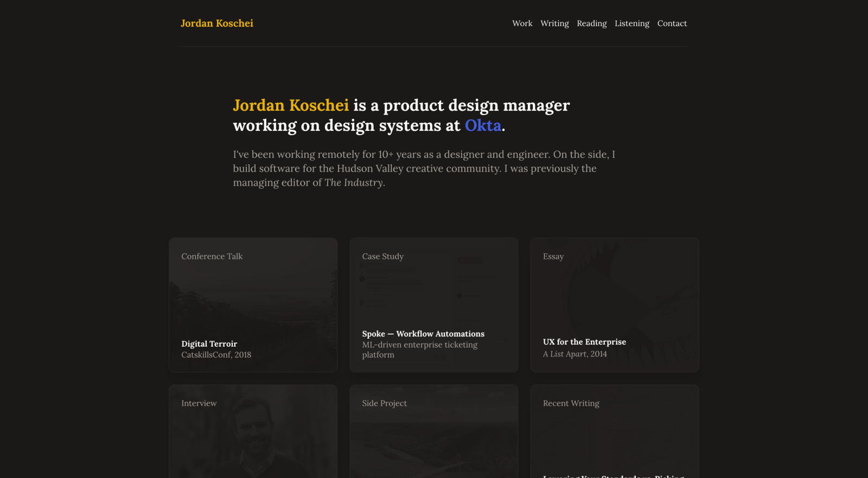Open the Work page
868x478 pixels.
pos(522,23)
